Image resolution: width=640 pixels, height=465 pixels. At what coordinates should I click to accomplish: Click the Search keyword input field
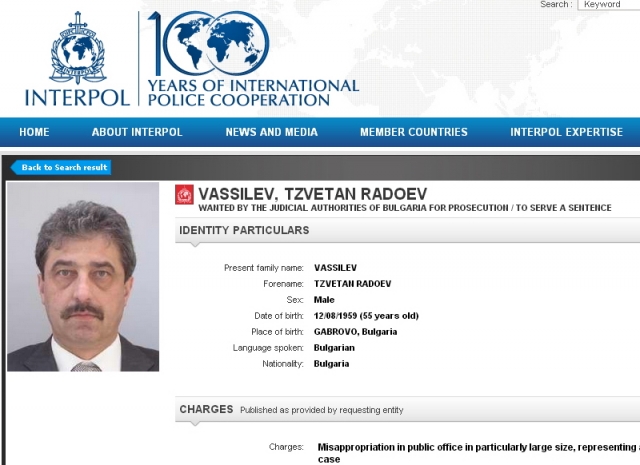click(x=610, y=5)
